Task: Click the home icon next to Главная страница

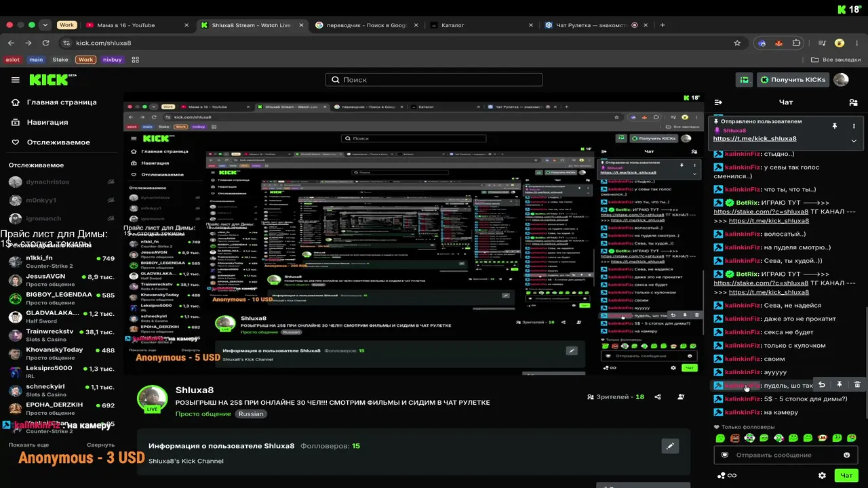Action: coord(16,102)
